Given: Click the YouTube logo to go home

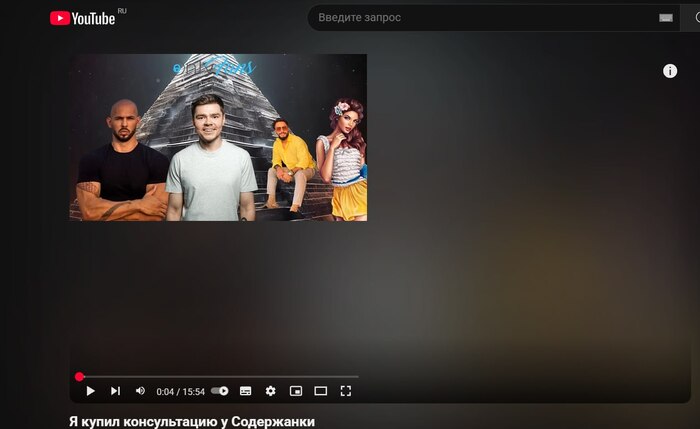Looking at the screenshot, I should (x=82, y=17).
